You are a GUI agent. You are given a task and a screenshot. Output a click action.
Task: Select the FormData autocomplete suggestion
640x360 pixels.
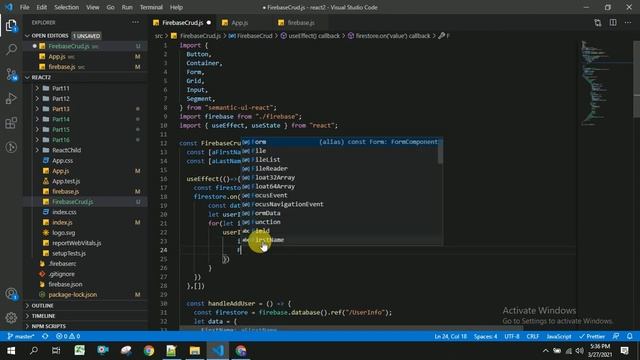[341, 213]
